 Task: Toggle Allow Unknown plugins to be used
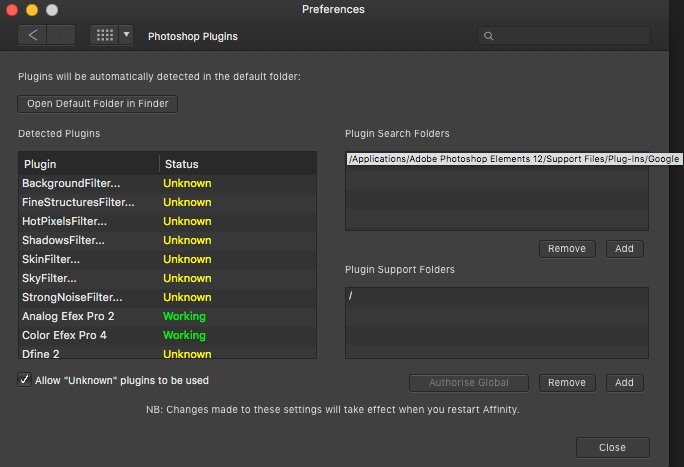pyautogui.click(x=25, y=380)
